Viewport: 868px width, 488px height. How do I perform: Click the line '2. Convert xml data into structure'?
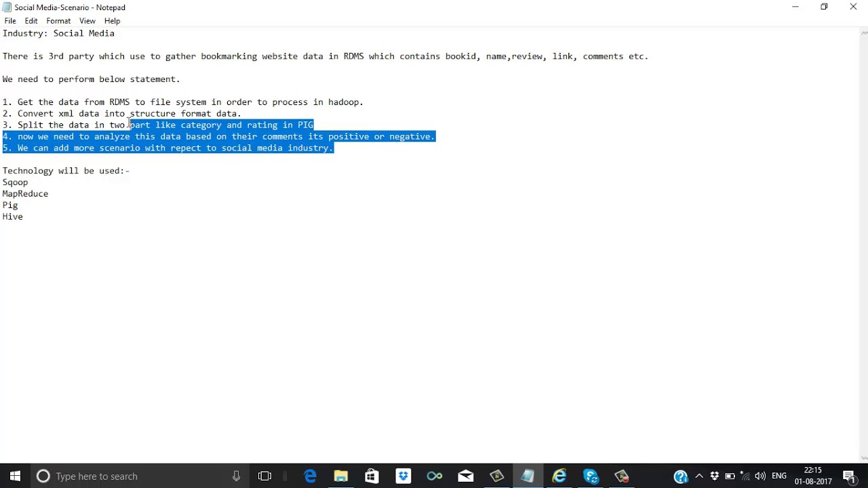(121, 114)
